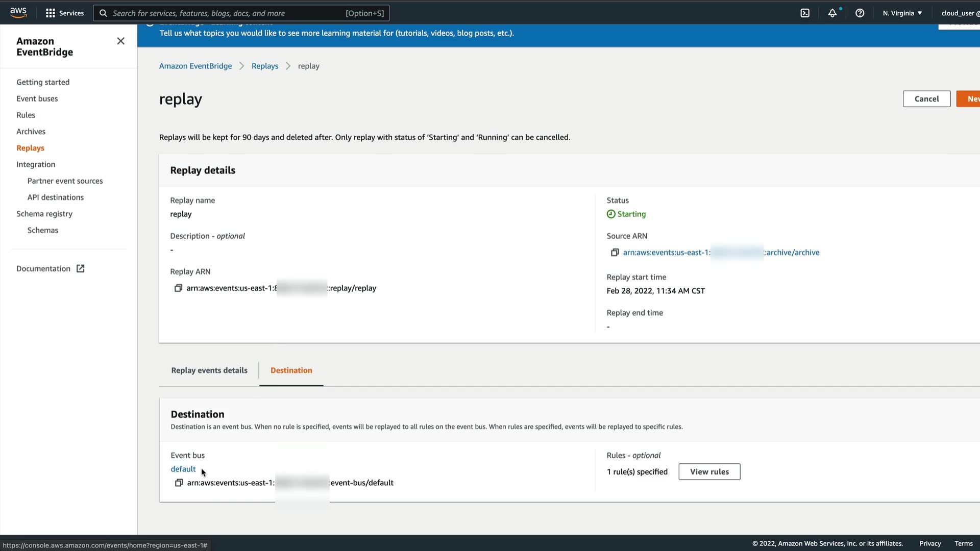The height and width of the screenshot is (551, 980).
Task: Select the Destination tab
Action: point(291,370)
